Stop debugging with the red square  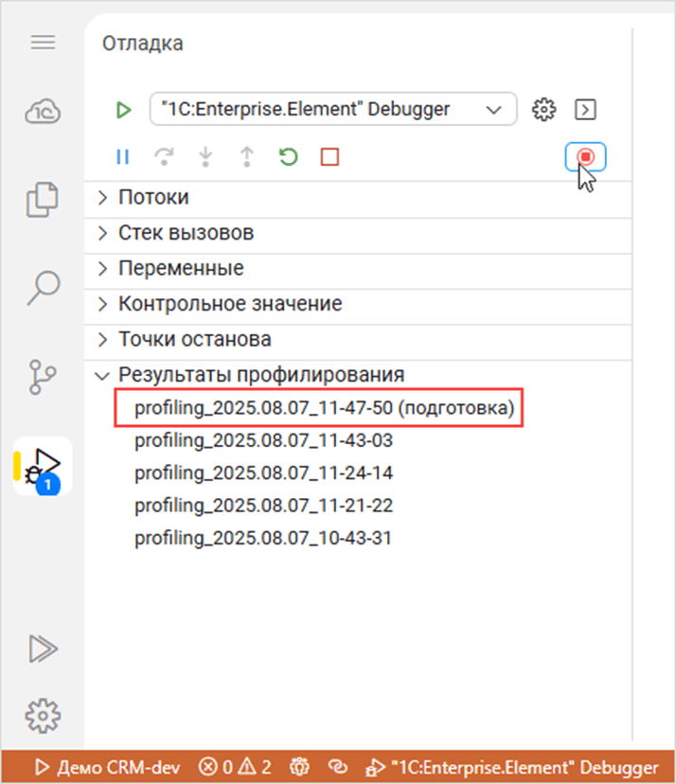pyautogui.click(x=329, y=157)
